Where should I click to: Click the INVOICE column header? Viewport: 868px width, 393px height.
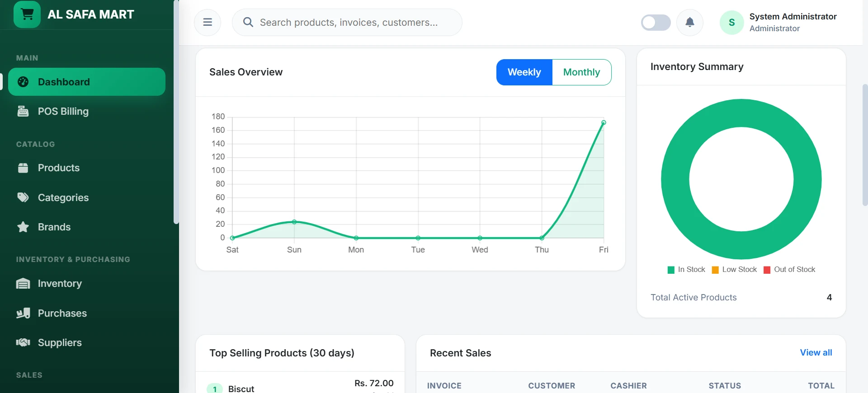click(444, 386)
